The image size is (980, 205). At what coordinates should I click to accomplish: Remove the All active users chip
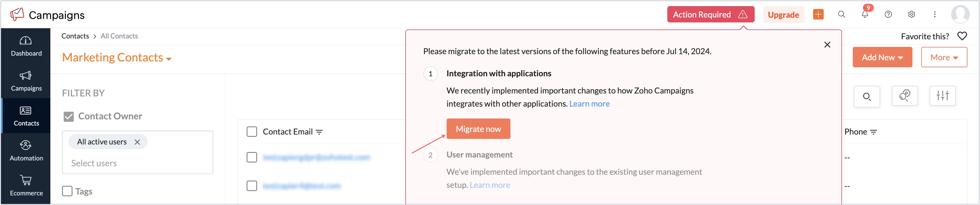(x=137, y=142)
